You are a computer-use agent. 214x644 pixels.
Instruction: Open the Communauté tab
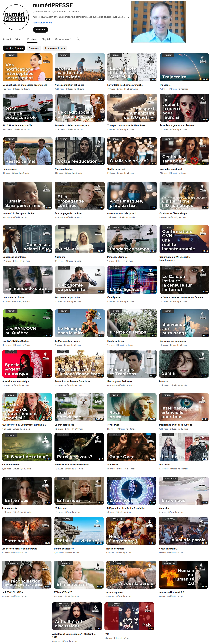coord(63,39)
